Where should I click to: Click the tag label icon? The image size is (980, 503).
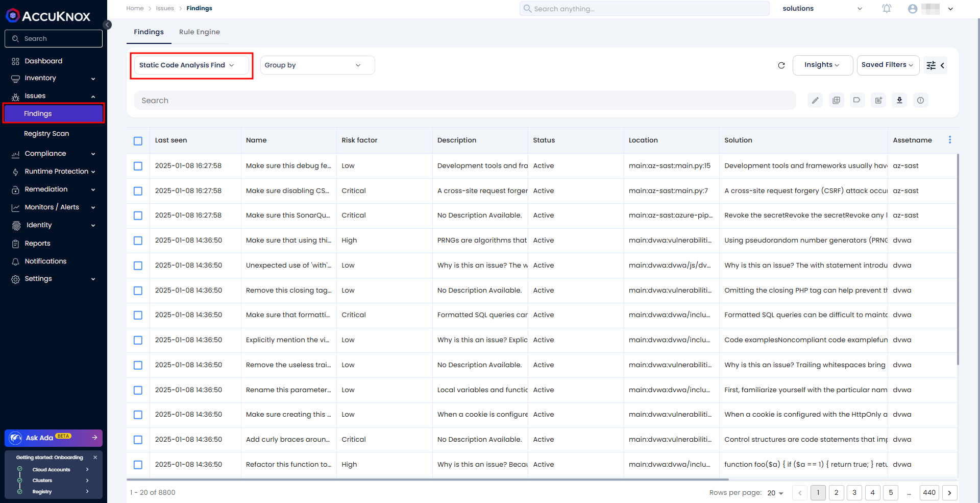click(857, 101)
